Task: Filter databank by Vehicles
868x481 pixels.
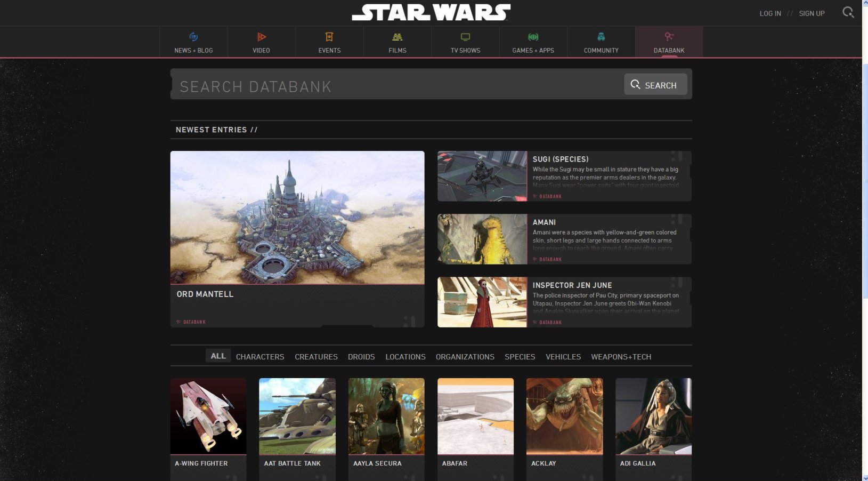Action: (x=563, y=357)
